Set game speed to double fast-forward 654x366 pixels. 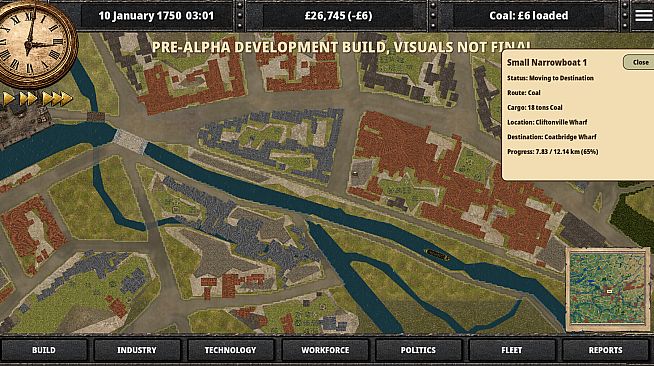[28, 99]
